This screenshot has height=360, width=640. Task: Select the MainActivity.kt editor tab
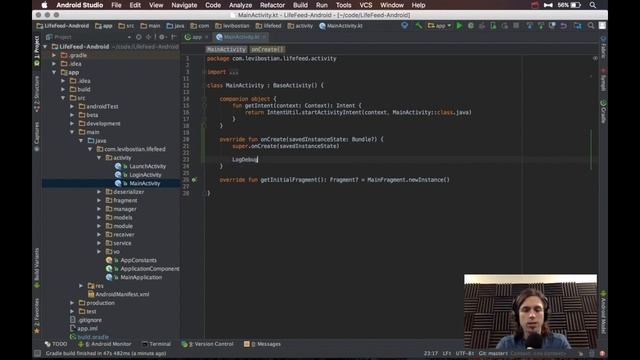point(241,37)
